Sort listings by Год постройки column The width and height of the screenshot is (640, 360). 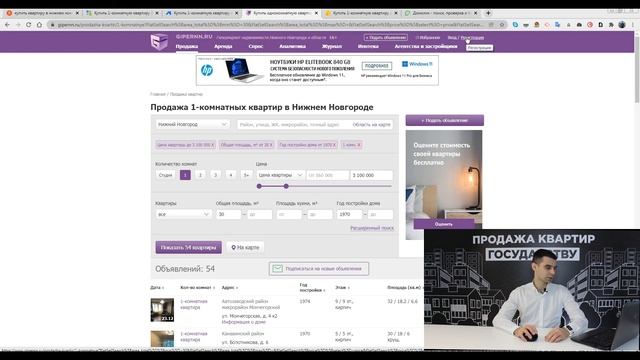[312, 288]
